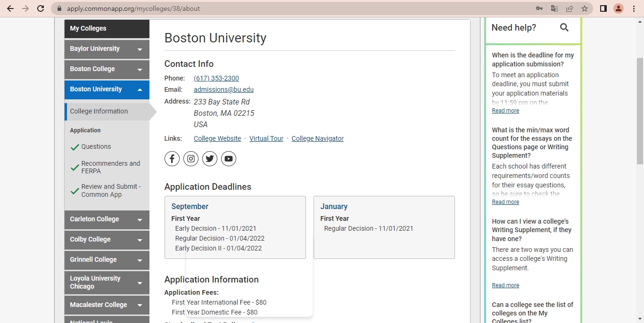Open Boston University's Facebook page icon
The image size is (644, 323).
tap(172, 159)
